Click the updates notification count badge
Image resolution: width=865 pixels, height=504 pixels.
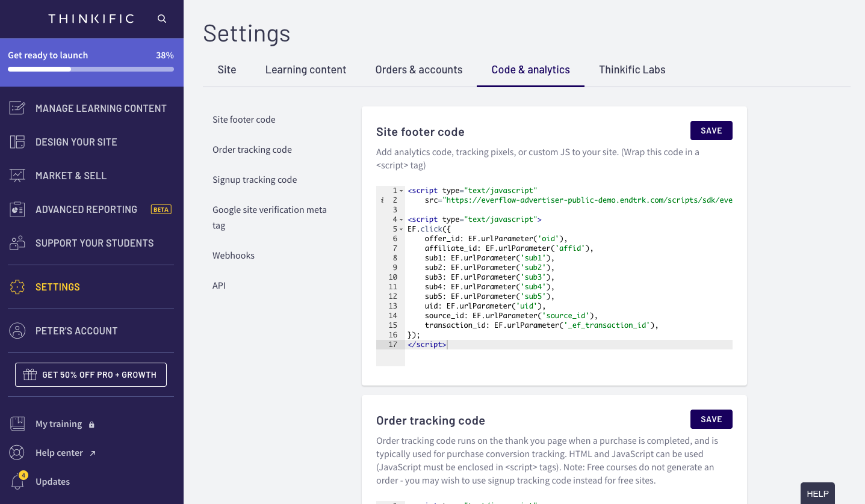click(23, 475)
